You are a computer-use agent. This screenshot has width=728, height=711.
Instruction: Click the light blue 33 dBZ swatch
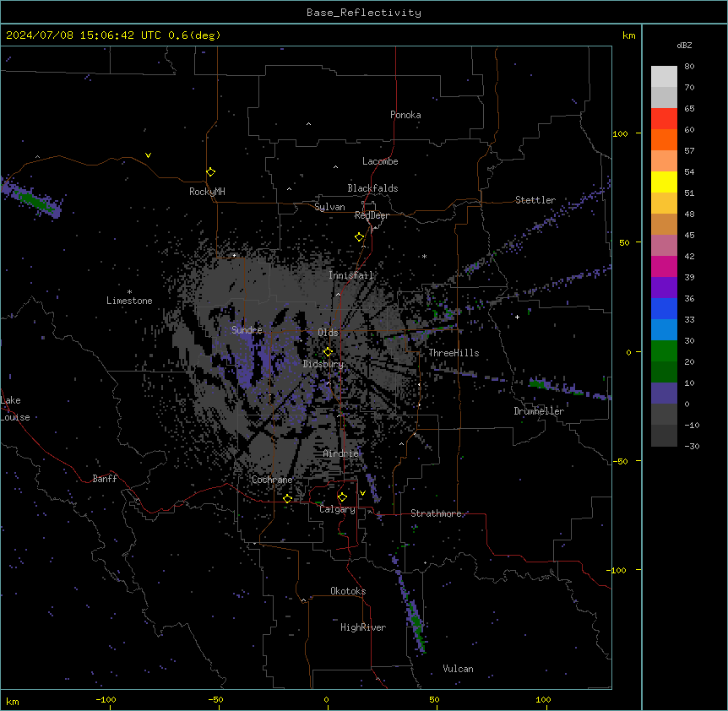[x=664, y=330]
